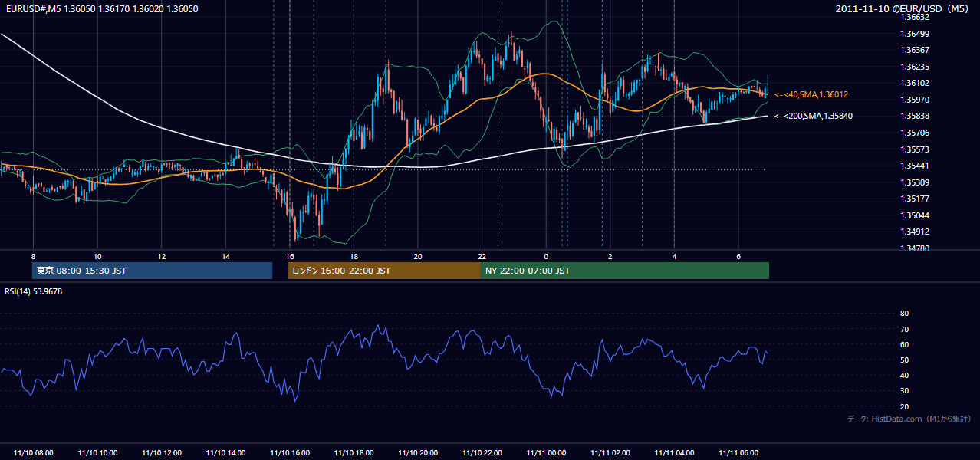Click the 11/10 22:00 time label
Screen dimensions: 980x460
tap(482, 453)
